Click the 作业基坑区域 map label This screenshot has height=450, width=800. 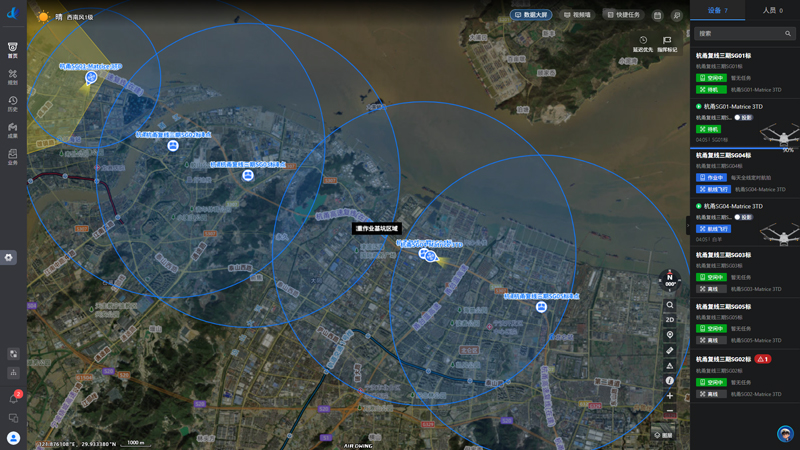tap(377, 229)
